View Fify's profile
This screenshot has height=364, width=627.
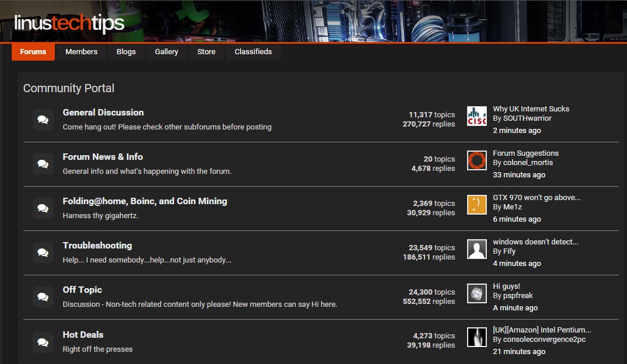509,251
